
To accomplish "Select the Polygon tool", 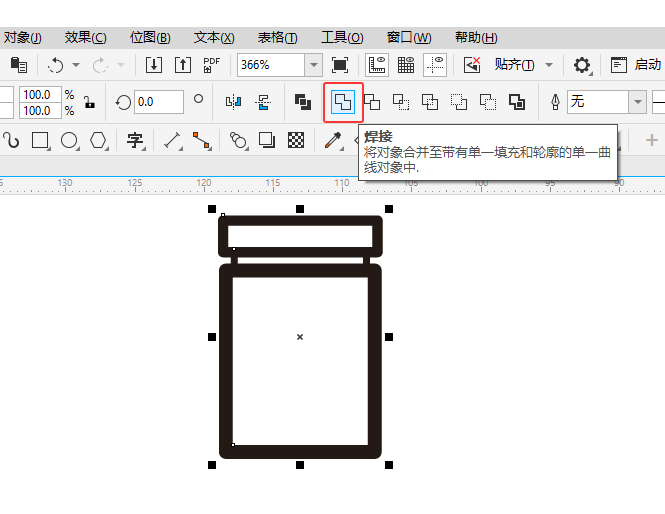I will coord(98,140).
